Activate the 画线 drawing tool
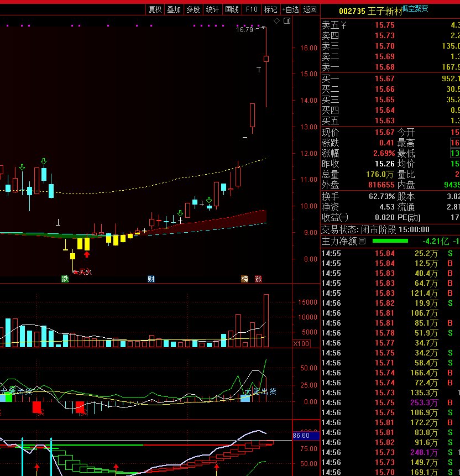 click(232, 9)
